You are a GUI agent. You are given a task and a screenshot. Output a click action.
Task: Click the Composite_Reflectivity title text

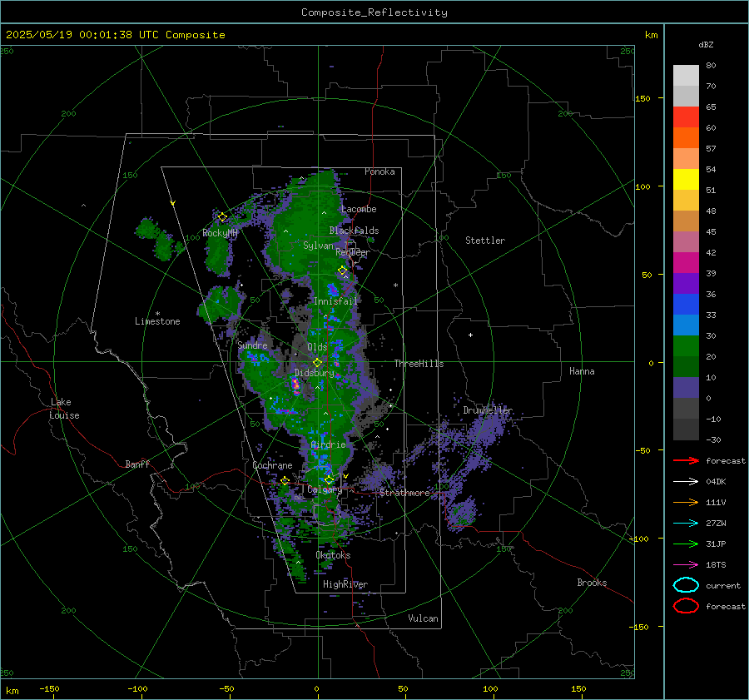coord(374,12)
